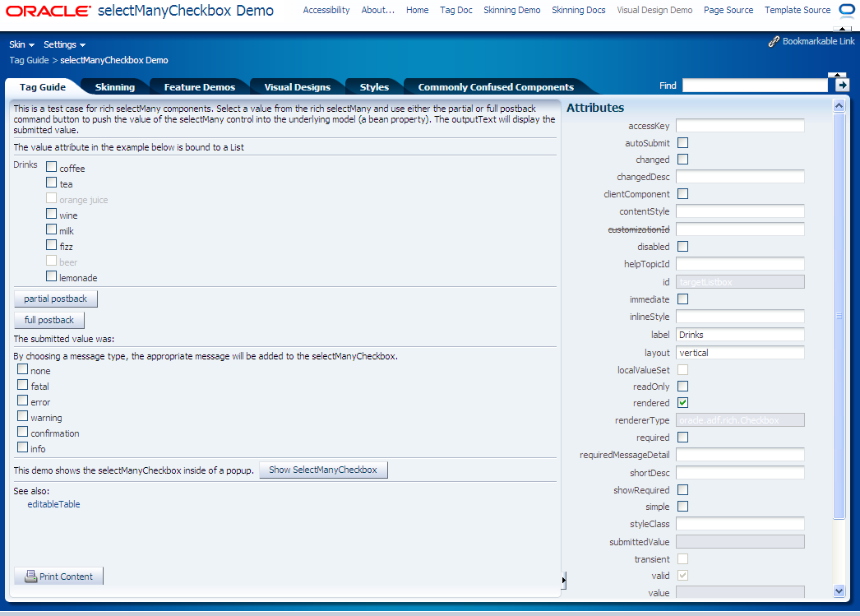This screenshot has height=616, width=860.
Task: Open the Tag Doc link
Action: 455,10
